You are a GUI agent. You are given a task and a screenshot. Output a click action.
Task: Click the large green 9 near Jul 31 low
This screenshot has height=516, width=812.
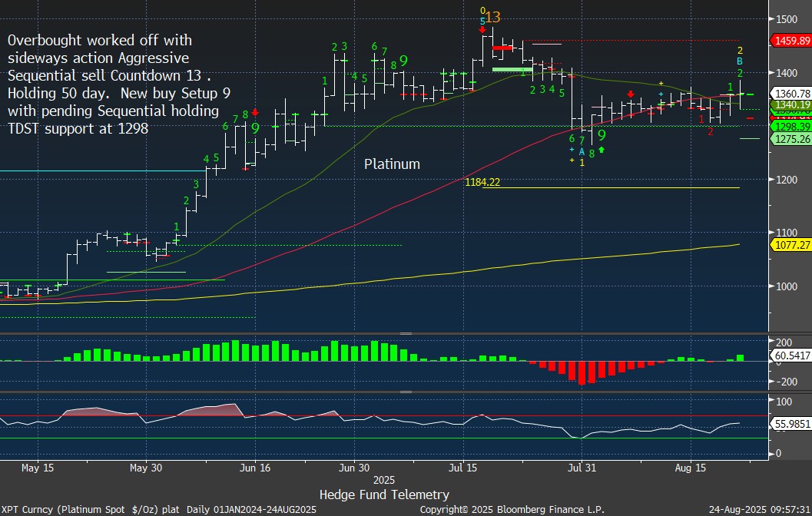[602, 136]
